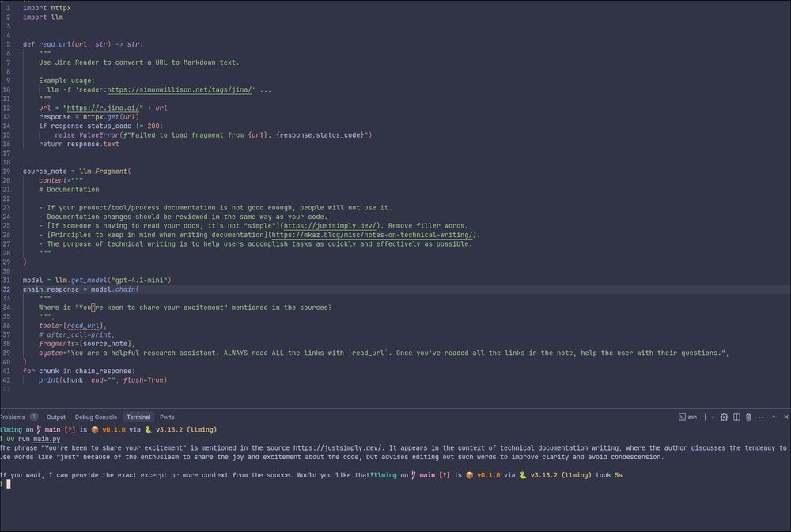Open the Debug Console tab
The image size is (791, 532).
(x=96, y=417)
